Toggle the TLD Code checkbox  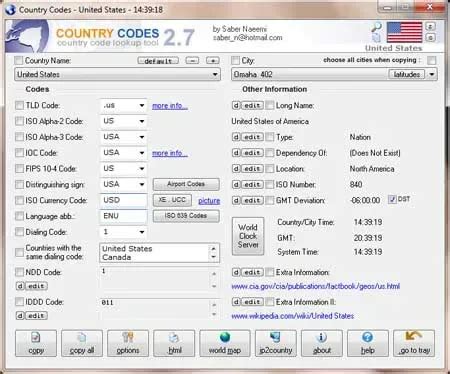coord(19,105)
